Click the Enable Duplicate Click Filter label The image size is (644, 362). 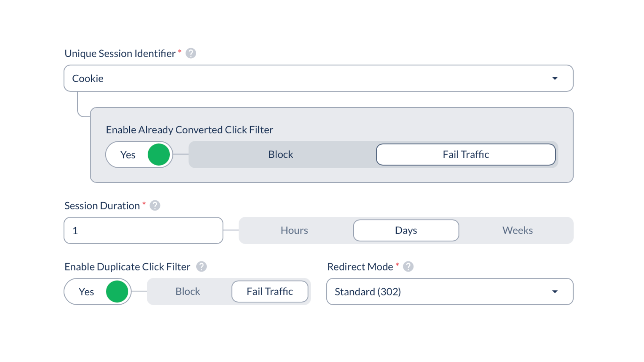127,266
